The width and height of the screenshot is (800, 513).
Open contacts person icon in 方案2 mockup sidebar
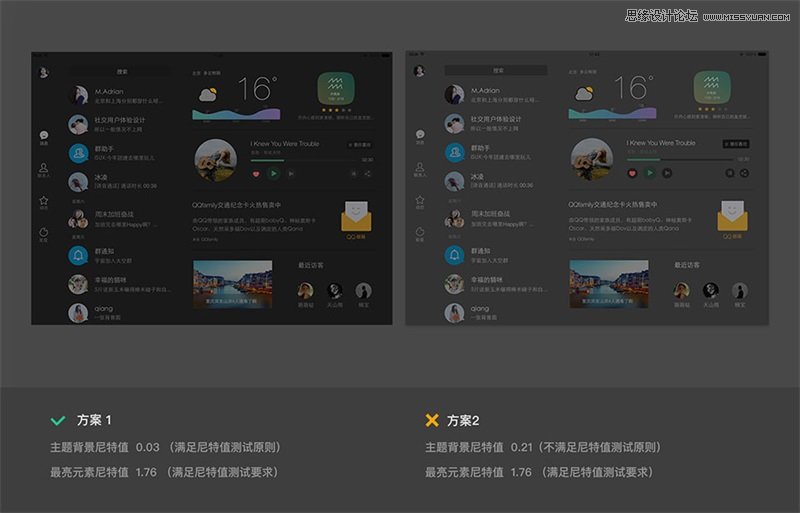[419, 167]
